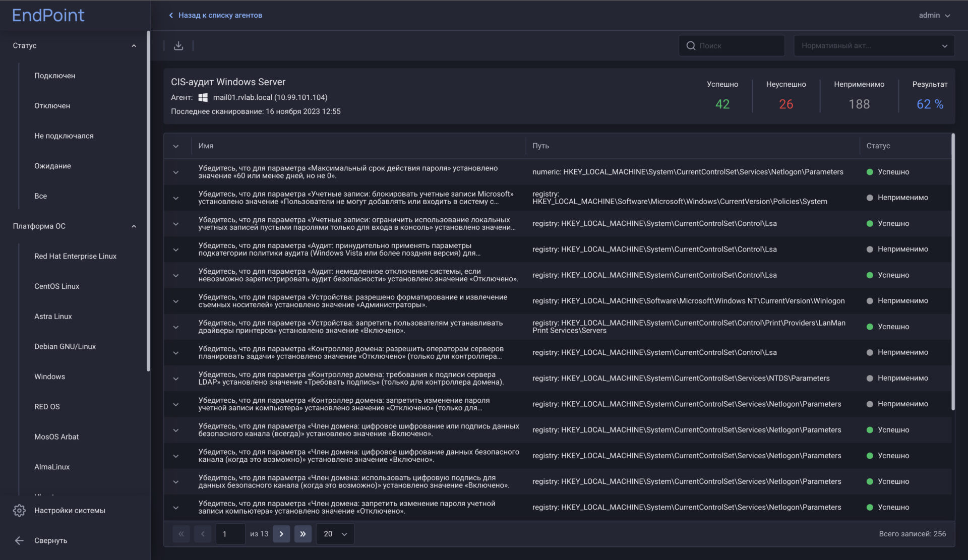Click 'Всего записей: 256' text
Image resolution: width=968 pixels, height=560 pixels.
point(912,534)
